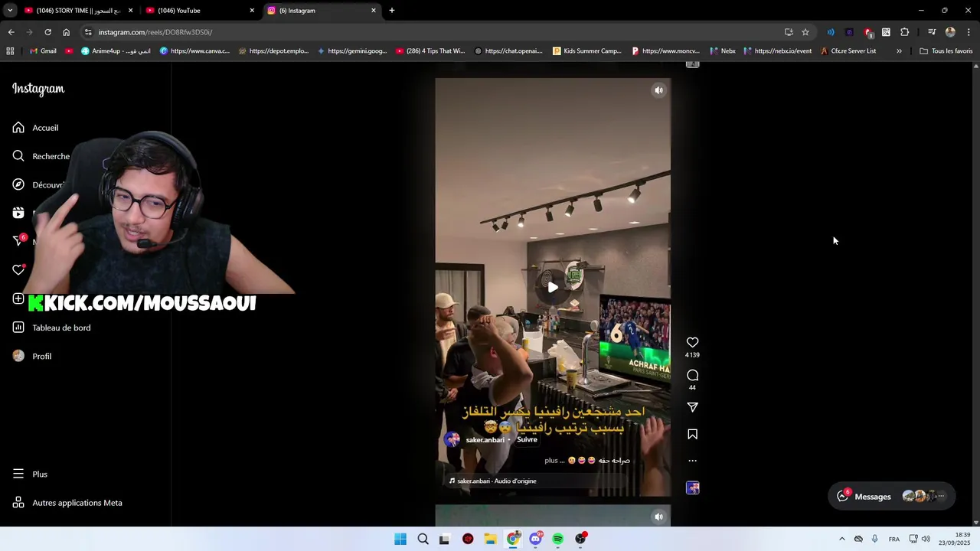Go back in browser

point(11,32)
